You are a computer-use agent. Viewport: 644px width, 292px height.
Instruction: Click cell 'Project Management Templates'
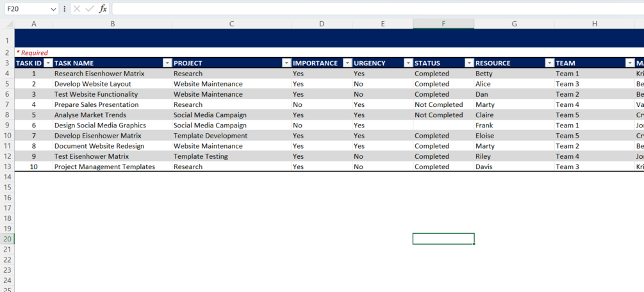[113, 166]
